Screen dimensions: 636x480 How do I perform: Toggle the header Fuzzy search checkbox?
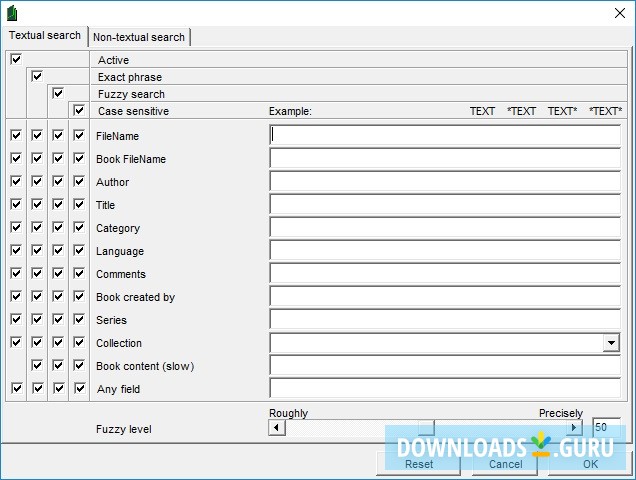(x=58, y=93)
